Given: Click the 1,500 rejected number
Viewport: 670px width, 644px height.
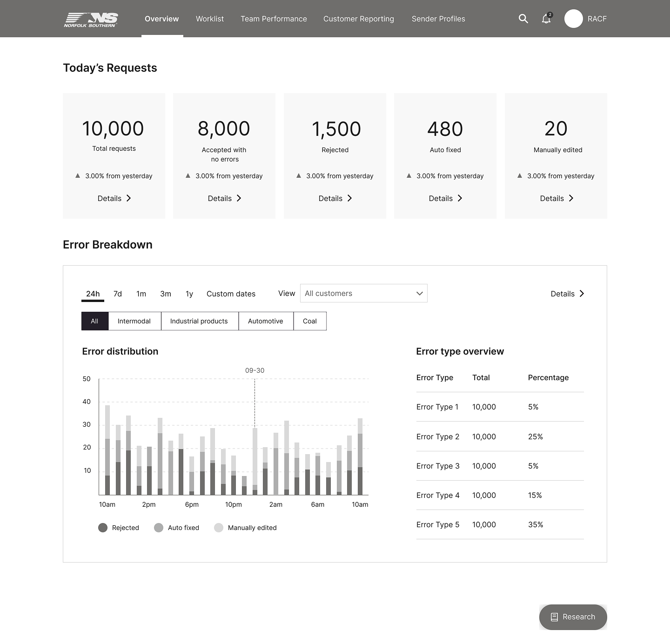Looking at the screenshot, I should tap(336, 129).
